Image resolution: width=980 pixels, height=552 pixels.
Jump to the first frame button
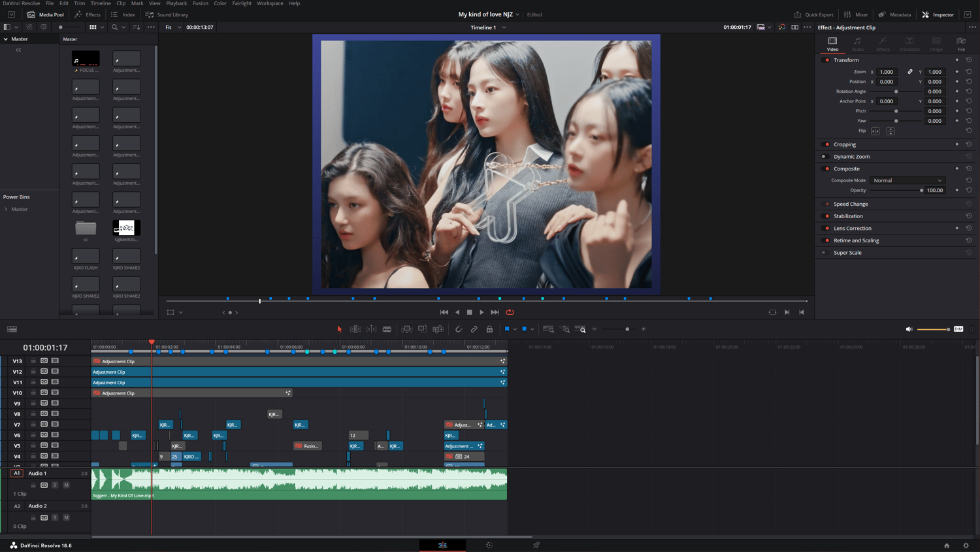444,312
